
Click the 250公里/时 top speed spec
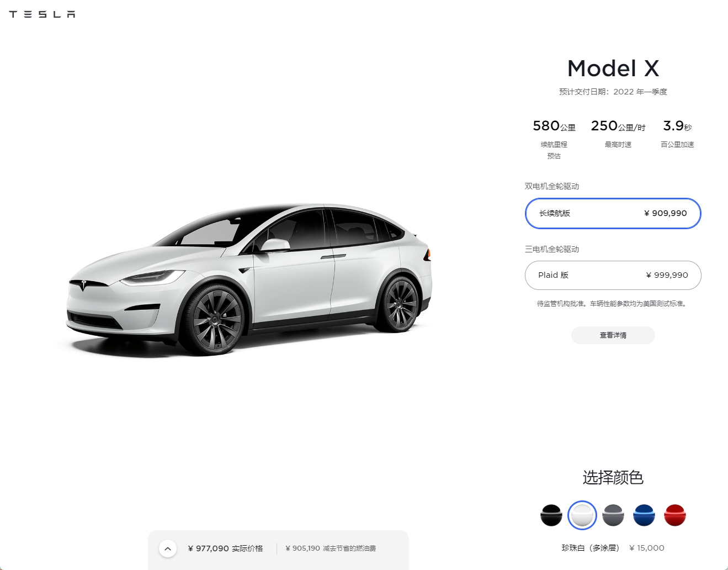pyautogui.click(x=618, y=126)
